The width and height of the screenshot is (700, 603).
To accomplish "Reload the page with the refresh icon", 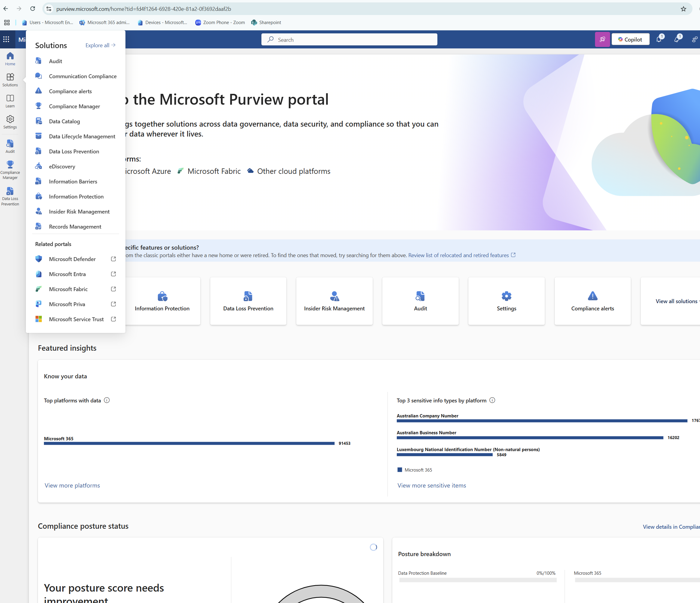I will click(x=32, y=9).
